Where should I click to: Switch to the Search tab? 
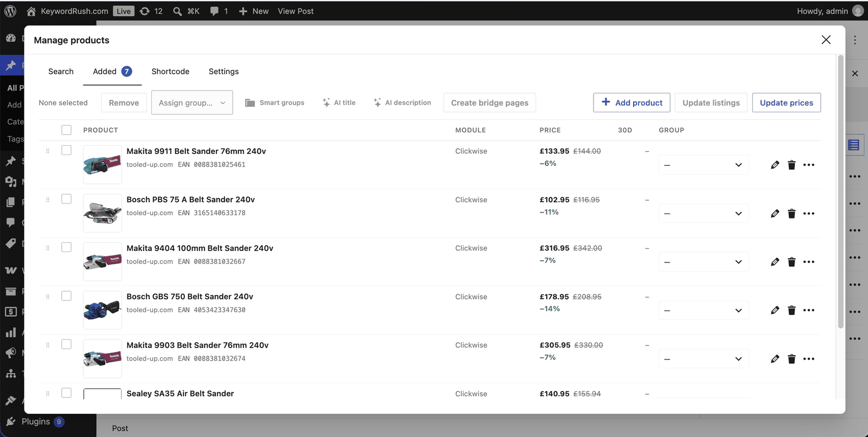[61, 72]
